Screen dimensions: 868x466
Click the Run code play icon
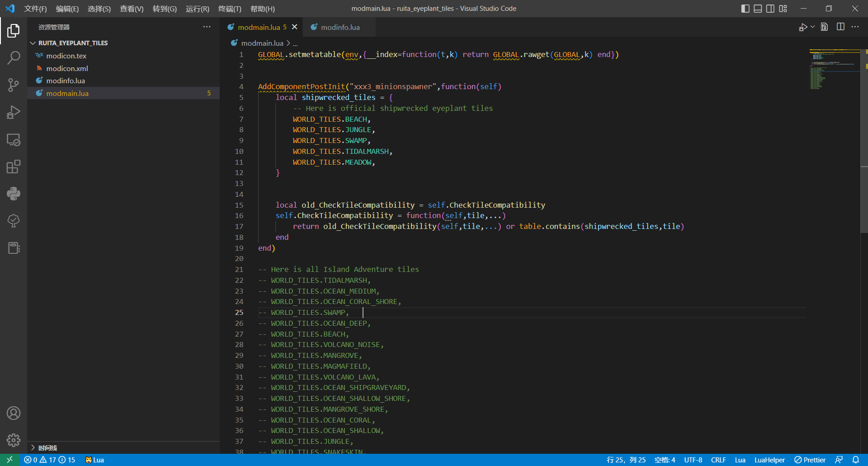click(x=802, y=27)
